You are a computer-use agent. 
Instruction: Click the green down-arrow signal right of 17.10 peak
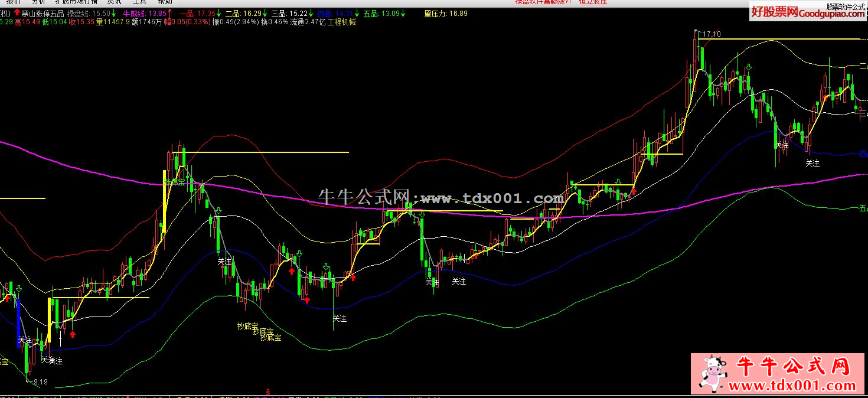(x=748, y=68)
